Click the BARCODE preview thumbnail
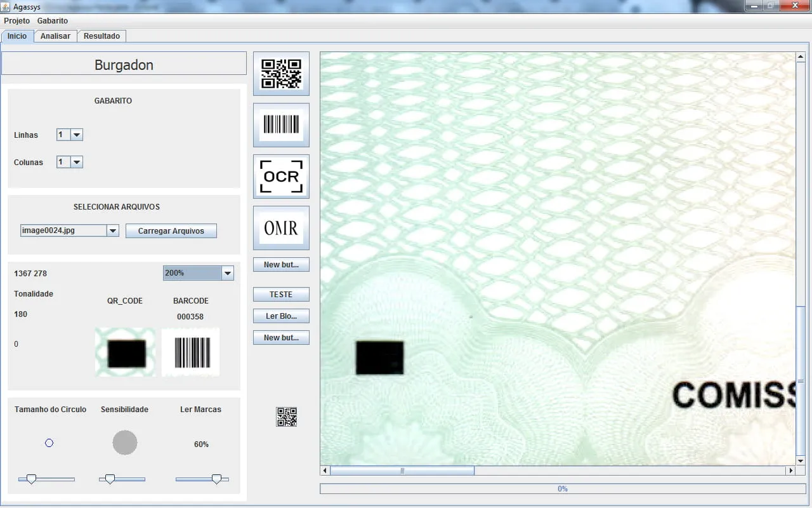Image resolution: width=812 pixels, height=508 pixels. tap(191, 352)
